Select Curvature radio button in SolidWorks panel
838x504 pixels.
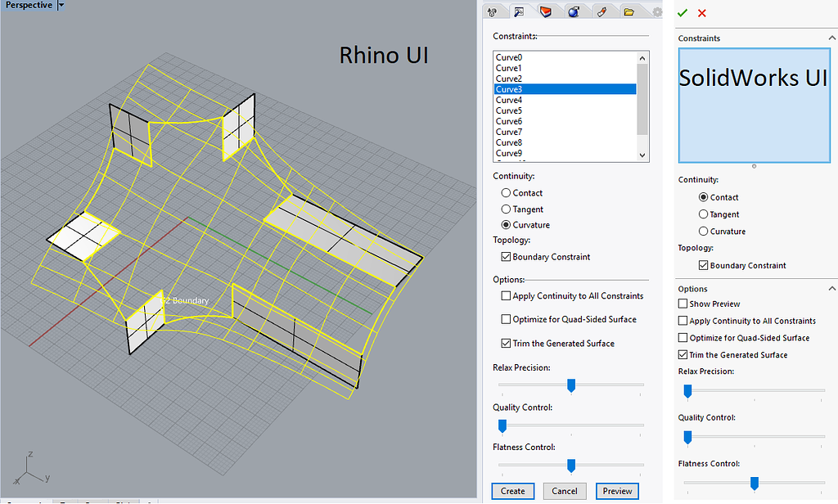[703, 232]
